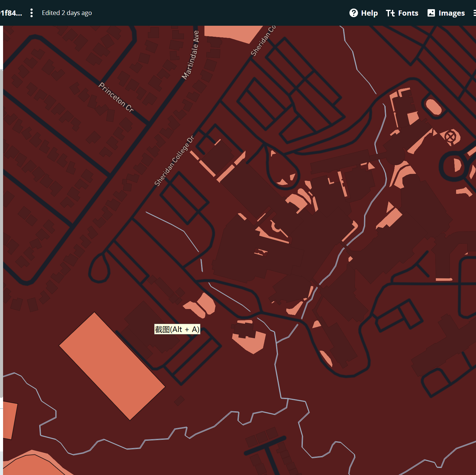Viewport: 476px width, 475px height.
Task: Select the large salmon-colored building polygon
Action: tap(112, 368)
